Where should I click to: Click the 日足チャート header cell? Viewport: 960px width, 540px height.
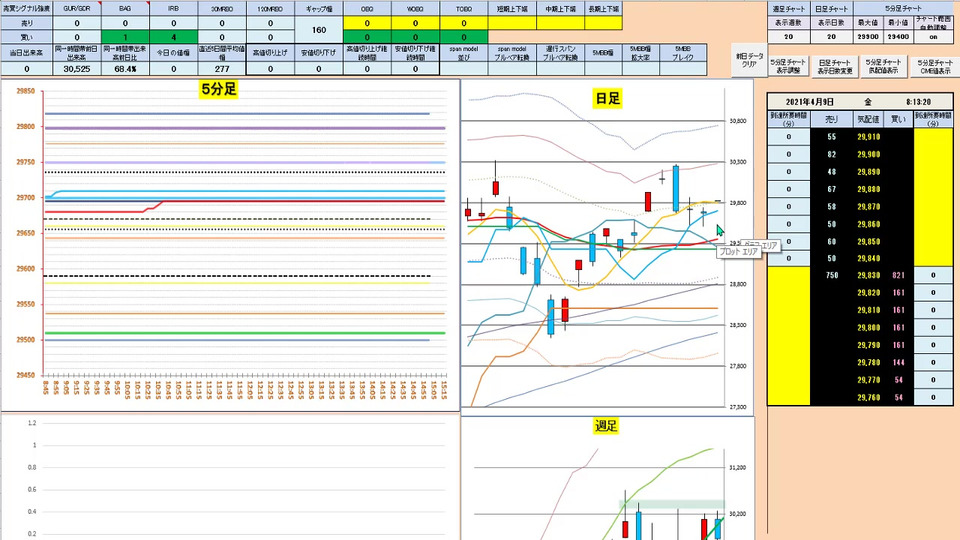tap(831, 9)
